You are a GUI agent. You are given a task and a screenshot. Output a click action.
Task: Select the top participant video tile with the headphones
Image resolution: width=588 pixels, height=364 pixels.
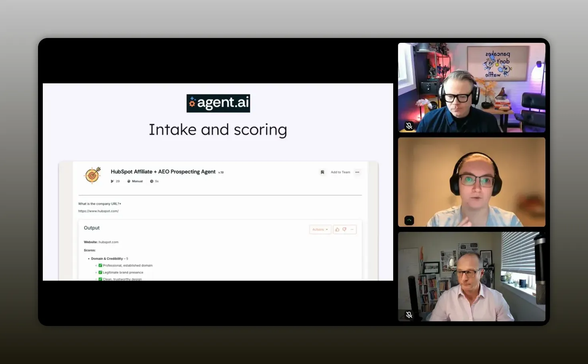pos(472,88)
